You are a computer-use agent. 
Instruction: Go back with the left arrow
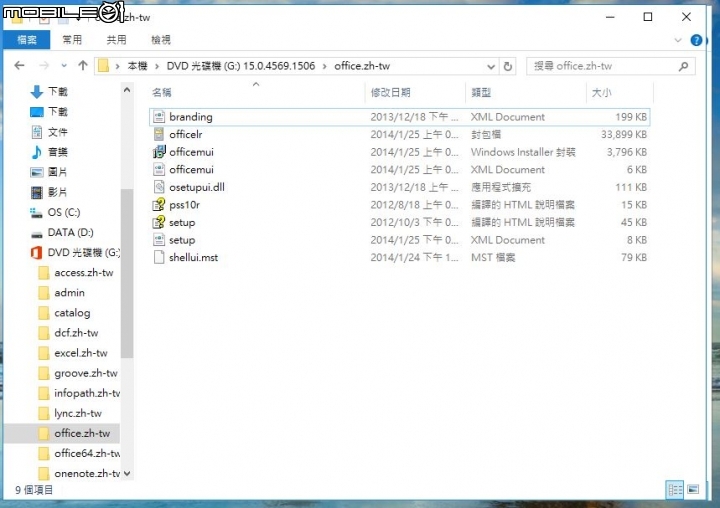(19, 66)
